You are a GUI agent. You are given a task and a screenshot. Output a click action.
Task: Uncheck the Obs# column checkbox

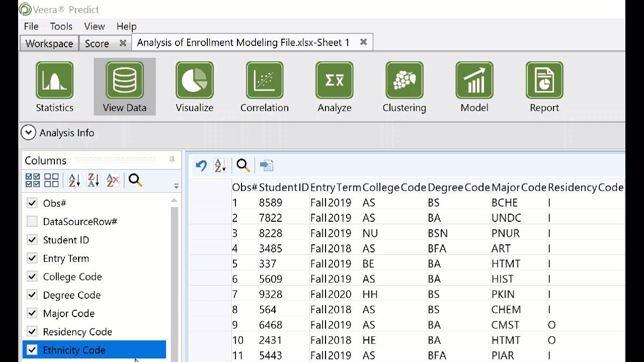click(x=32, y=203)
